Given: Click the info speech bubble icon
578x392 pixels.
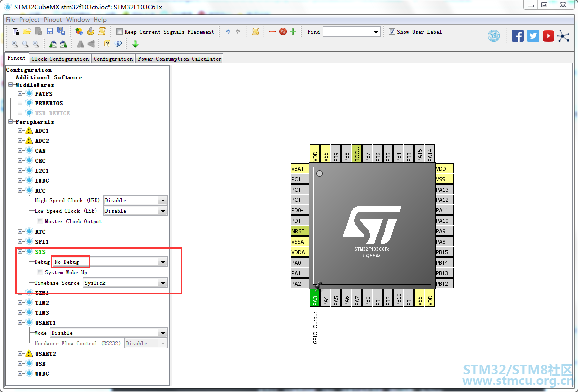Looking at the screenshot, I should click(x=118, y=44).
